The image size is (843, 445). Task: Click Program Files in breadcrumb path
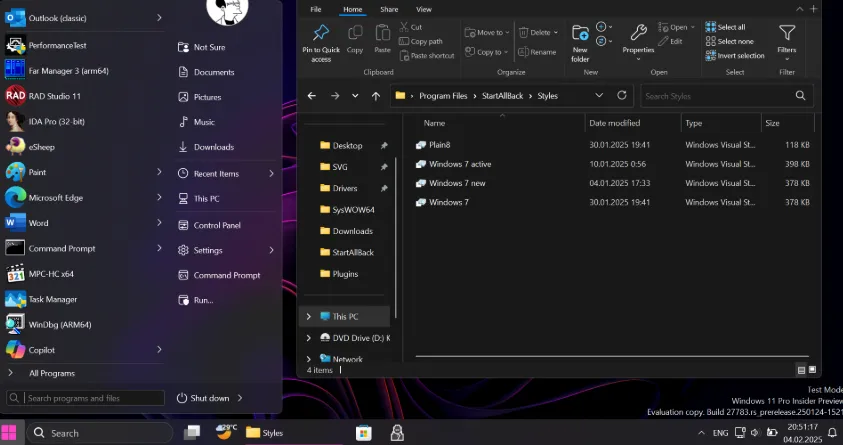point(443,96)
